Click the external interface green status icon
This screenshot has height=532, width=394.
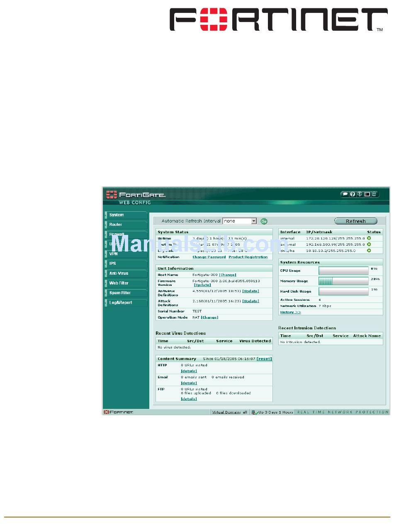(369, 244)
